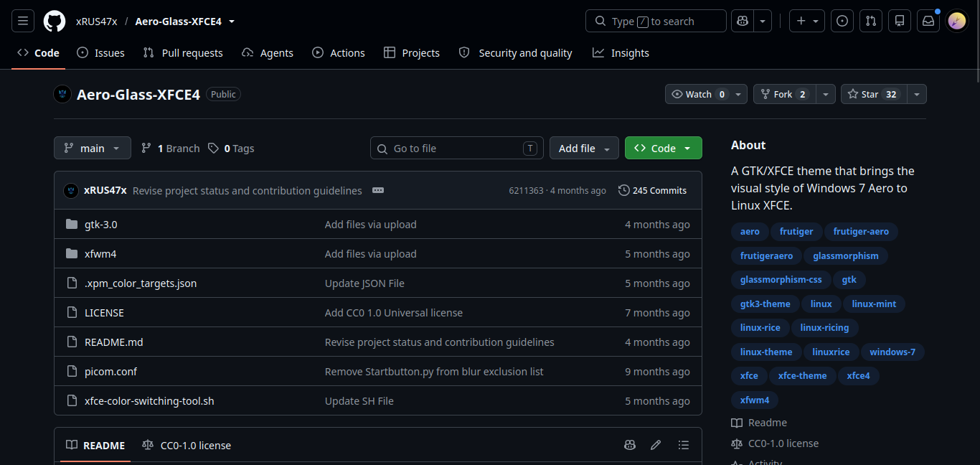
Task: Click the Copilot icon in README header
Action: click(x=630, y=446)
